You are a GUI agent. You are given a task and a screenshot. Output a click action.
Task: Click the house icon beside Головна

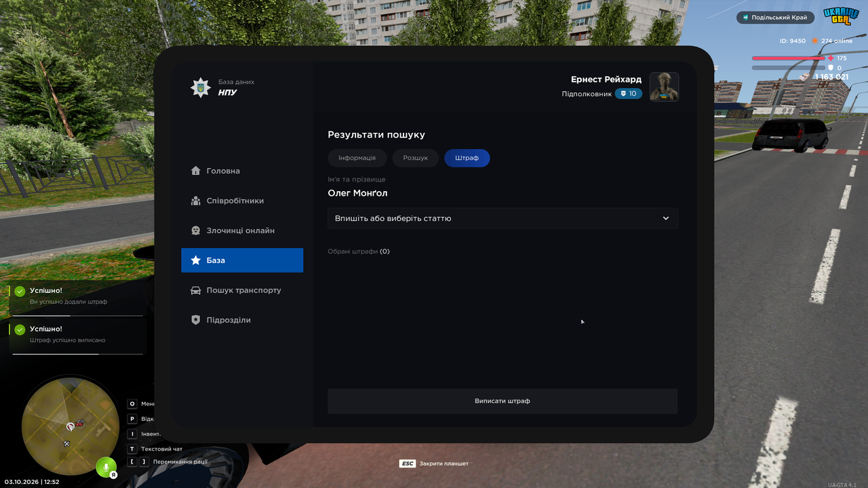[195, 171]
